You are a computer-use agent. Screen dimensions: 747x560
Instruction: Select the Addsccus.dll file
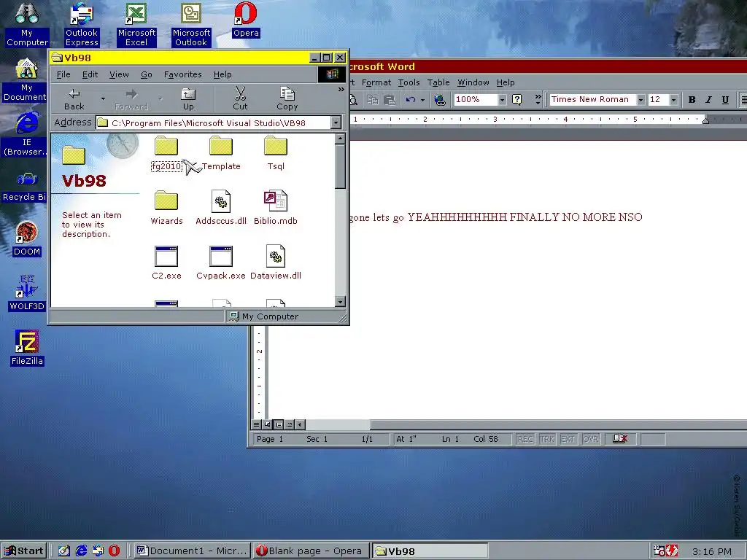tap(221, 208)
